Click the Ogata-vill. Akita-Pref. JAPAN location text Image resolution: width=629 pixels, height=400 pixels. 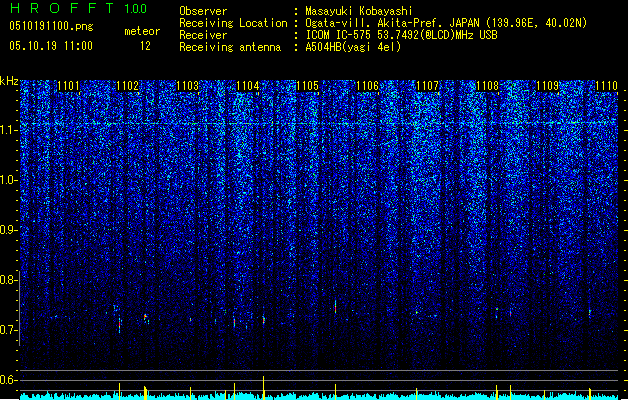(446, 23)
